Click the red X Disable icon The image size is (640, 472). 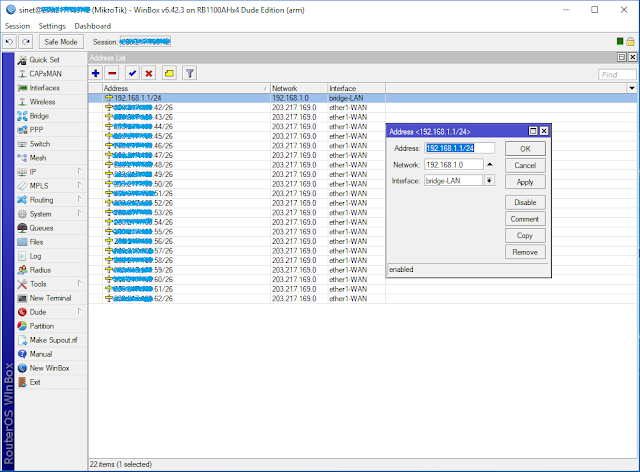[x=149, y=73]
